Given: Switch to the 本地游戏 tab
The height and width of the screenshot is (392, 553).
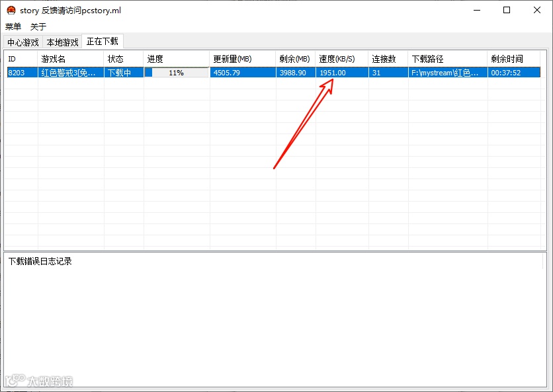Looking at the screenshot, I should point(62,42).
